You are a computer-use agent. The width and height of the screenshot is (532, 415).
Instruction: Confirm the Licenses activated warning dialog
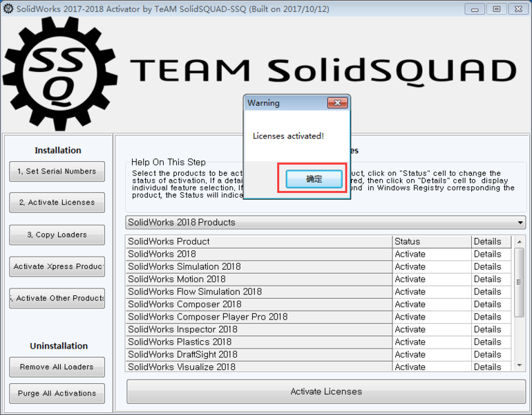click(x=314, y=179)
